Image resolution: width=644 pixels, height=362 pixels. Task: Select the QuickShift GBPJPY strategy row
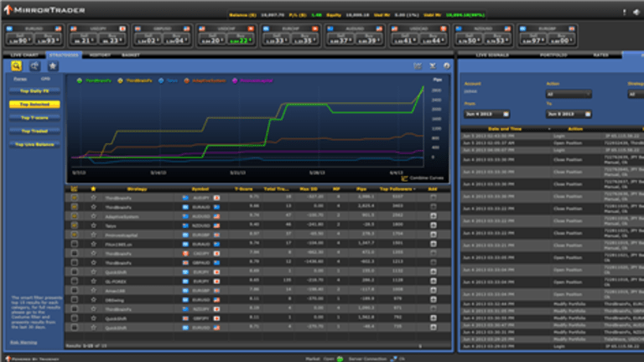pos(258,318)
